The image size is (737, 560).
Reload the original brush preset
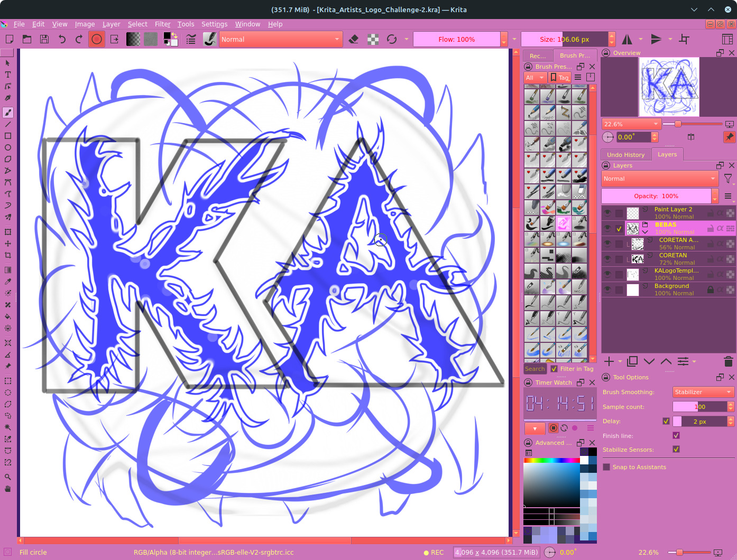click(x=392, y=39)
